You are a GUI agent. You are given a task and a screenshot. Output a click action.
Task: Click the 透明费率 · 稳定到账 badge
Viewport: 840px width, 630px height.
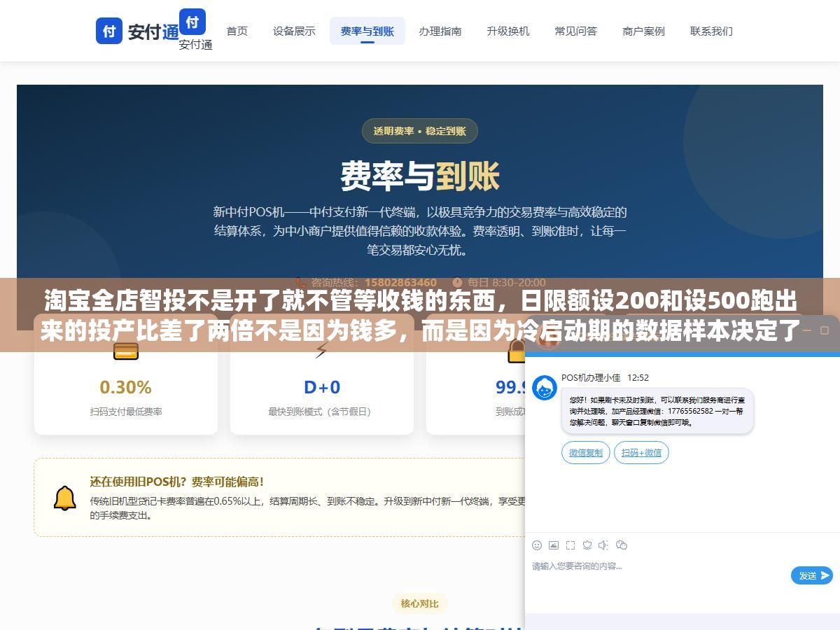tap(420, 131)
